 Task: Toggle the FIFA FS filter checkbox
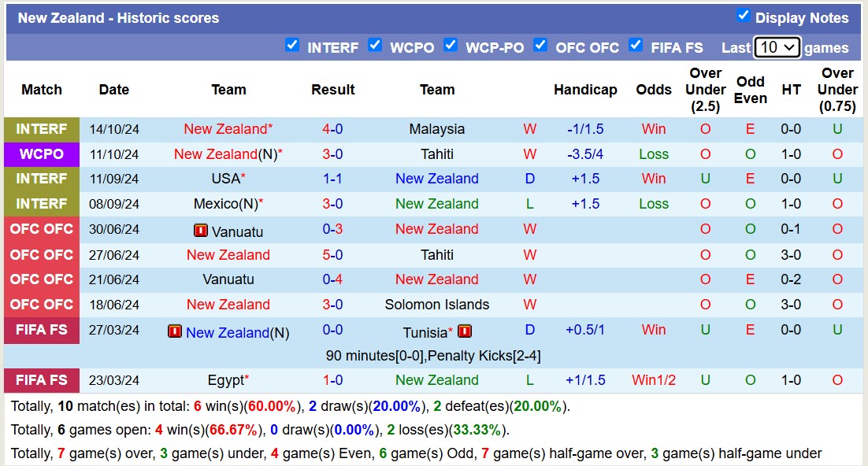(636, 45)
